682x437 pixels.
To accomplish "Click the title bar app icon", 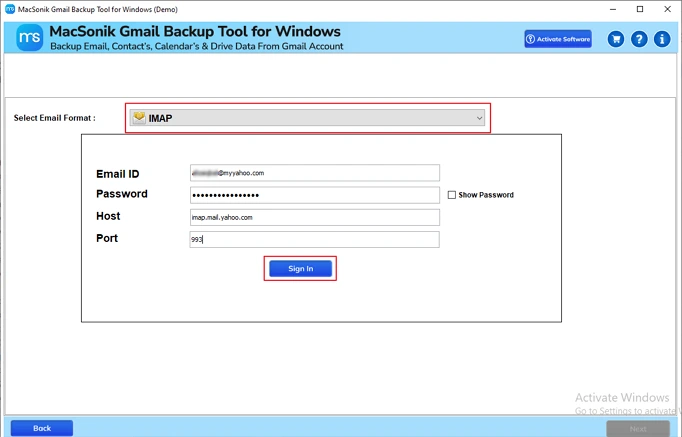I will tap(10, 9).
